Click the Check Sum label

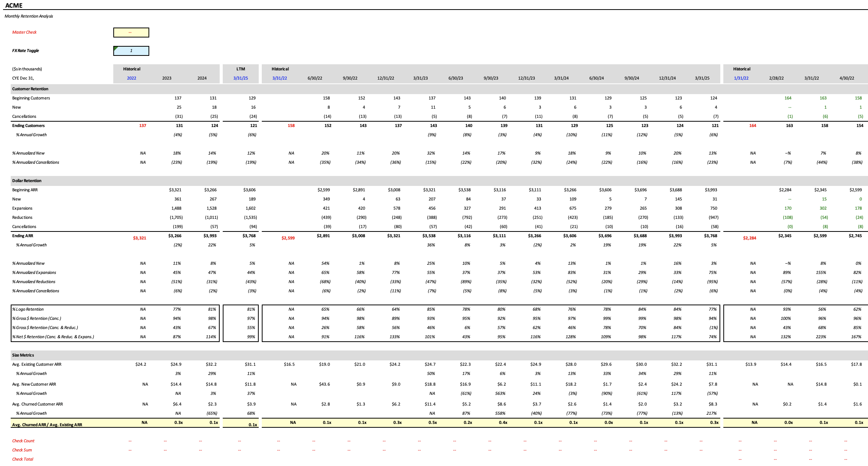[22, 450]
